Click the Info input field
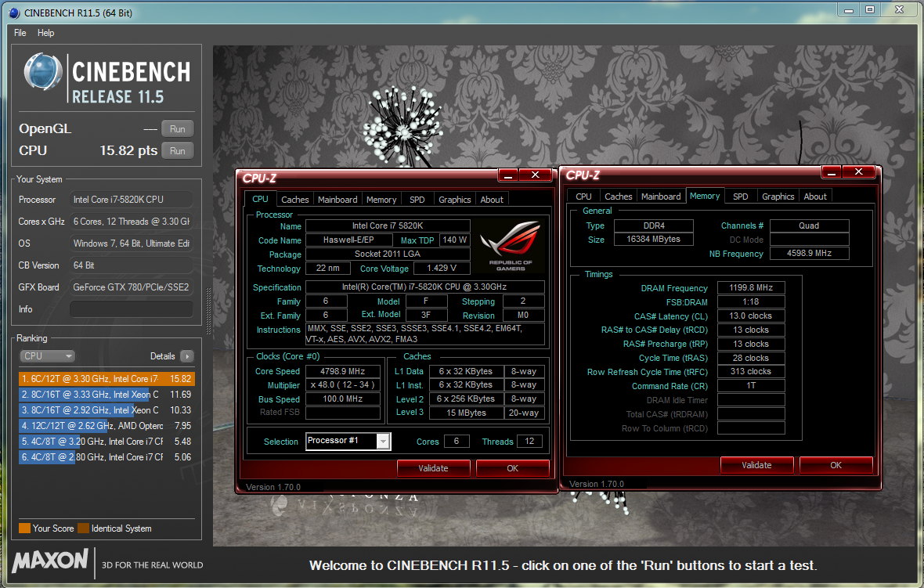This screenshot has height=588, width=924. click(132, 308)
